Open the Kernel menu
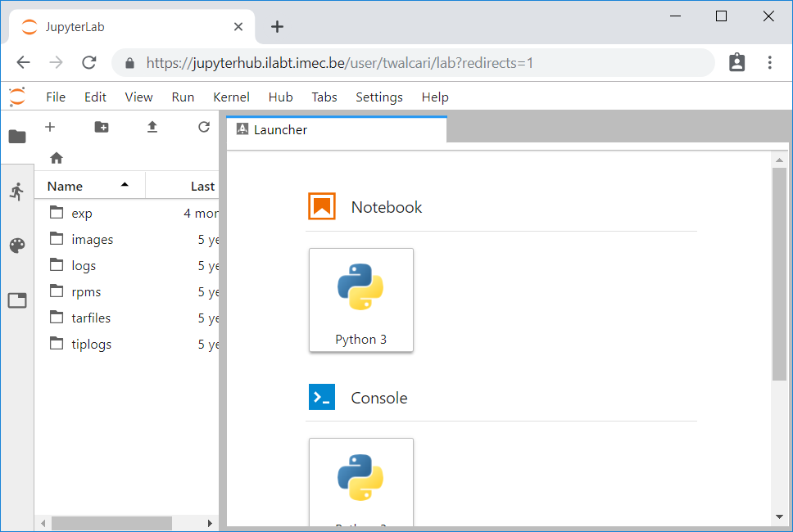 [x=231, y=97]
